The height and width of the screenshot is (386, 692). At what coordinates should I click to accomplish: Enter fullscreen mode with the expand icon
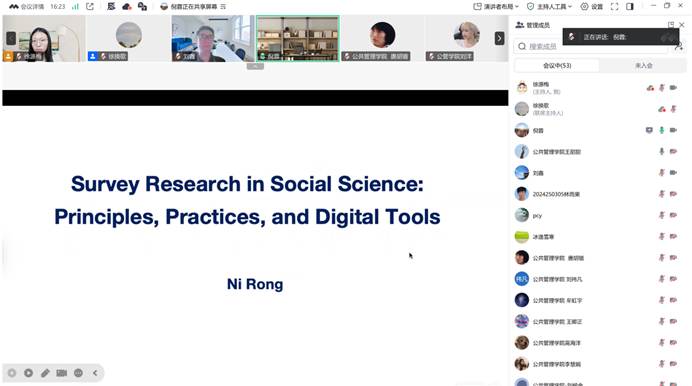coord(614,7)
